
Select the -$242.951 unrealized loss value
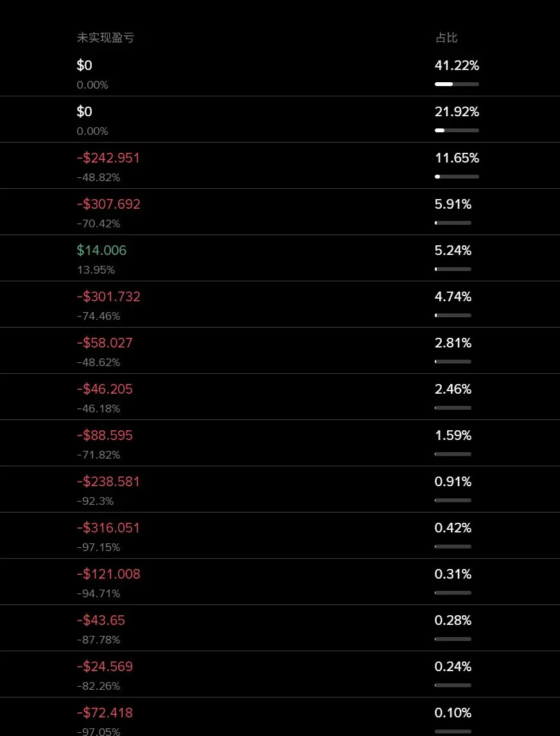pyautogui.click(x=108, y=158)
